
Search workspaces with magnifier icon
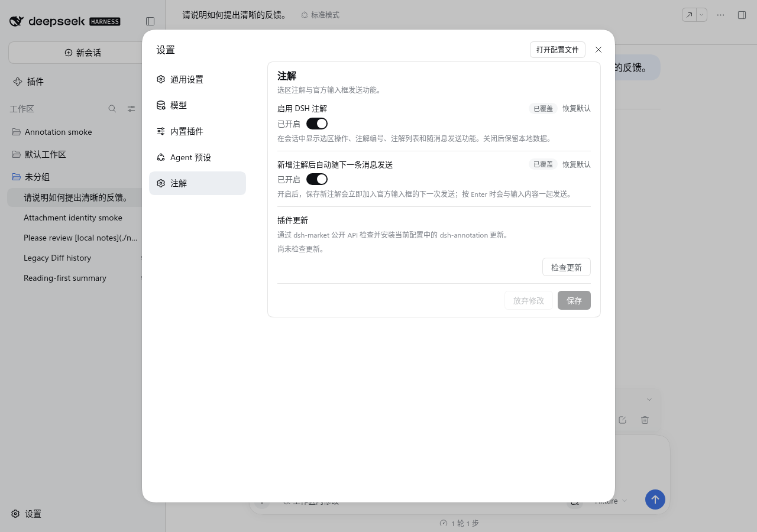pos(112,109)
